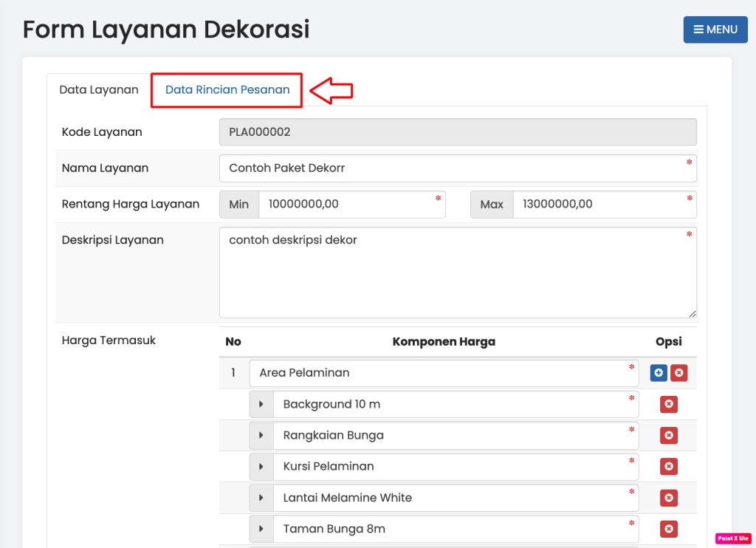The height and width of the screenshot is (548, 756).
Task: Remove the Rangkaian Bunga component
Action: tap(668, 436)
